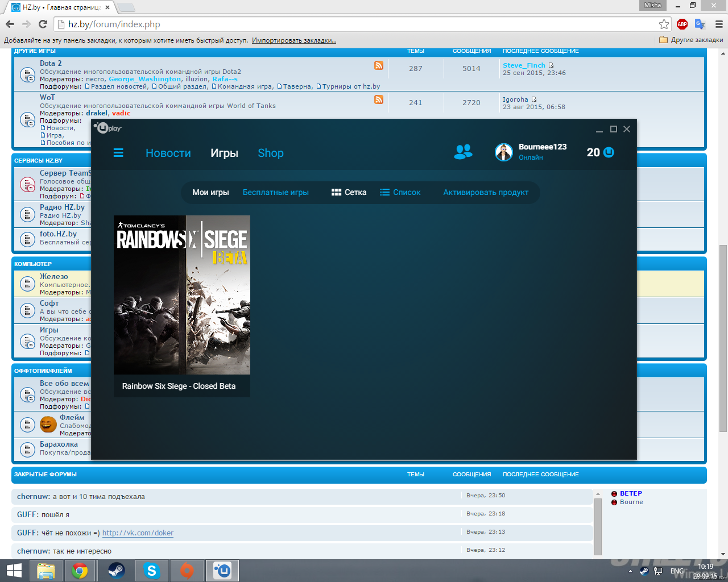
Task: Open the Uplay friends list icon
Action: pos(464,152)
